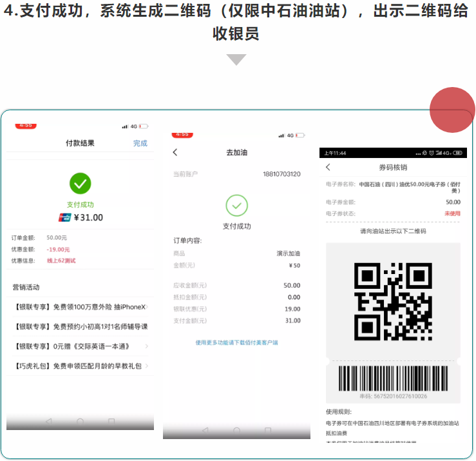Screen dimensions: 476x461
Task: Go back from the 去加油 screen
Action: [x=175, y=153]
